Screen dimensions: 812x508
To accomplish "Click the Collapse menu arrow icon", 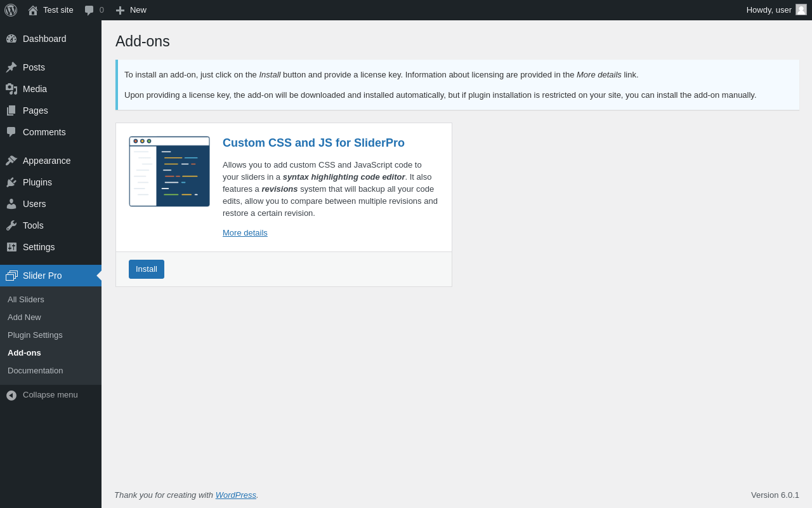I will point(11,395).
